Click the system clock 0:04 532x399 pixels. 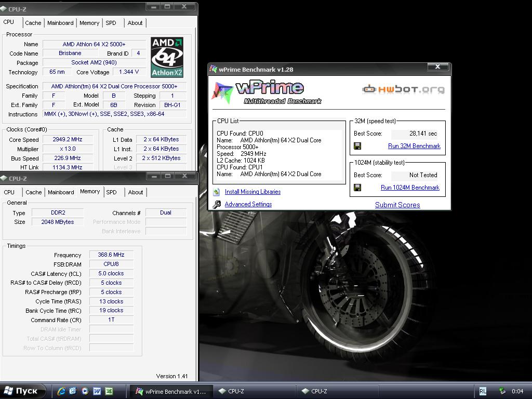[x=517, y=391]
